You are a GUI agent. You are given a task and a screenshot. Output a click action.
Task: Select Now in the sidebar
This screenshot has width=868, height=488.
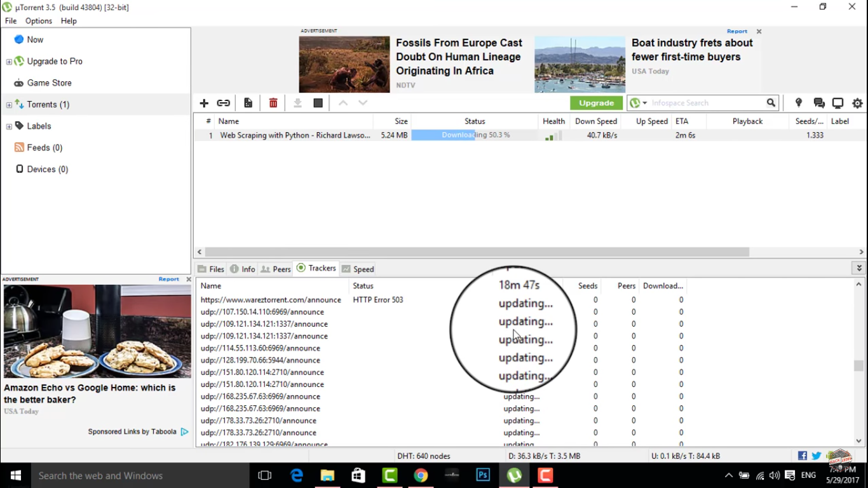tap(35, 39)
